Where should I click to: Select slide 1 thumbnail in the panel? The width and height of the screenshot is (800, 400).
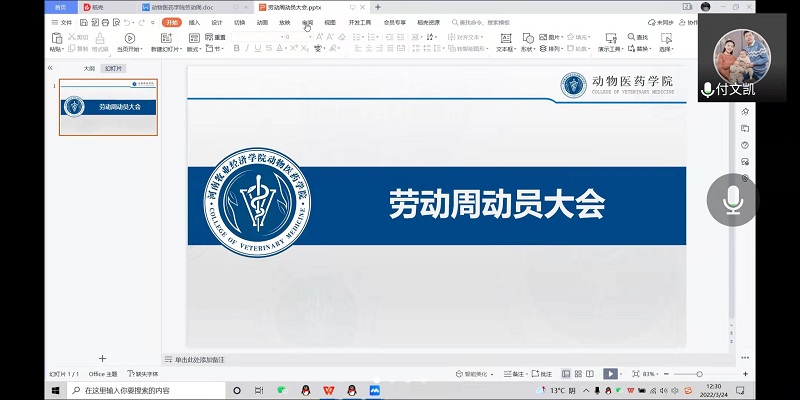point(108,107)
